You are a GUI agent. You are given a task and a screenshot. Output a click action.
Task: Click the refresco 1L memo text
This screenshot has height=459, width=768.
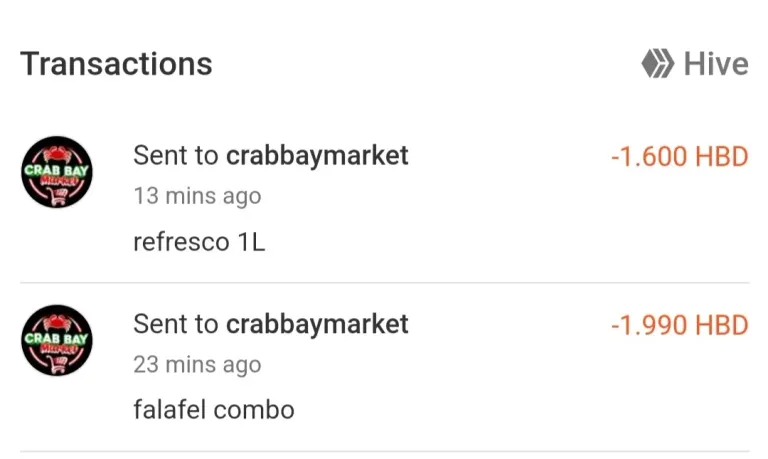click(199, 242)
